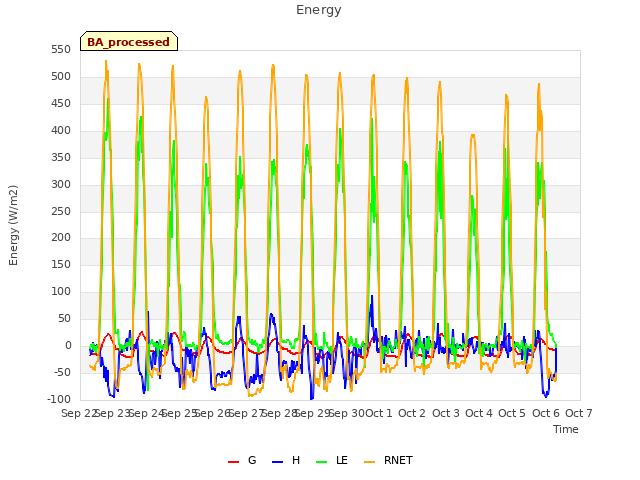Click the Time x-axis label

566,429
